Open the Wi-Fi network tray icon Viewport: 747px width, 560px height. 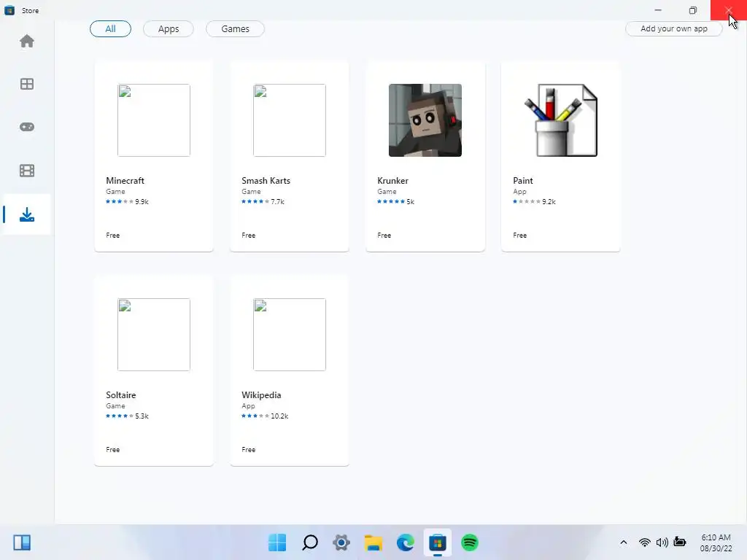(645, 542)
